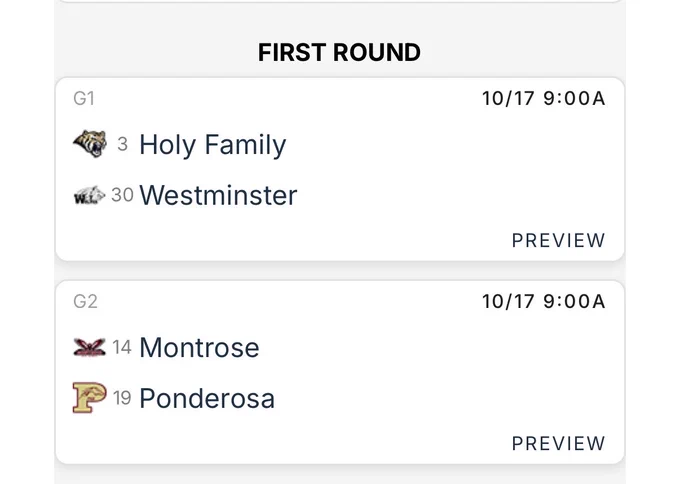680x484 pixels.
Task: Open the Montrose team page
Action: [199, 347]
